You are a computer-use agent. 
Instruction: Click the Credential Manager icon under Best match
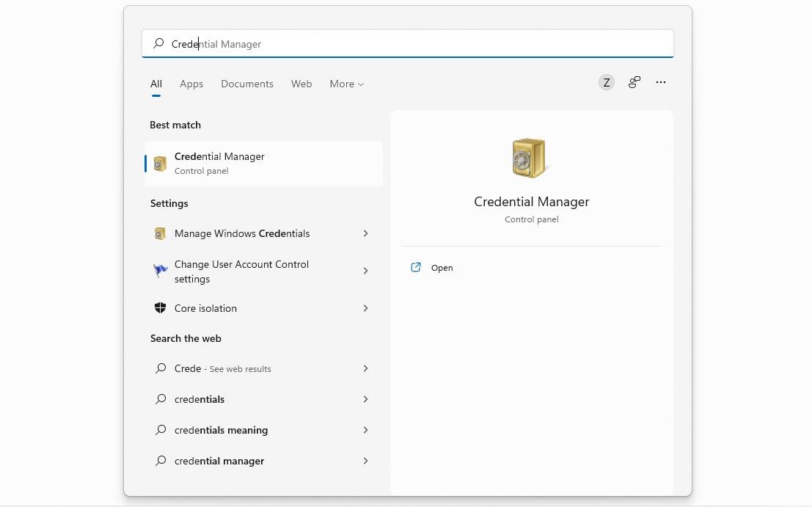tap(161, 162)
